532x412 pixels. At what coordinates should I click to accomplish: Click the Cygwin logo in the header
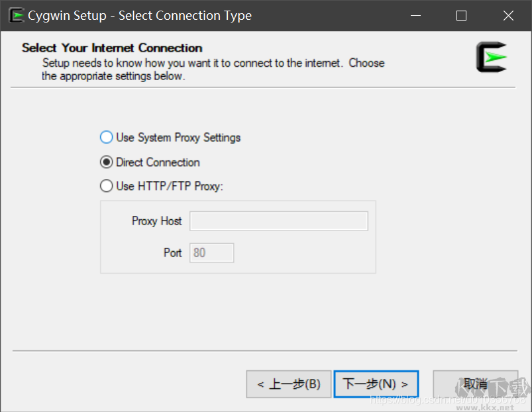click(491, 58)
